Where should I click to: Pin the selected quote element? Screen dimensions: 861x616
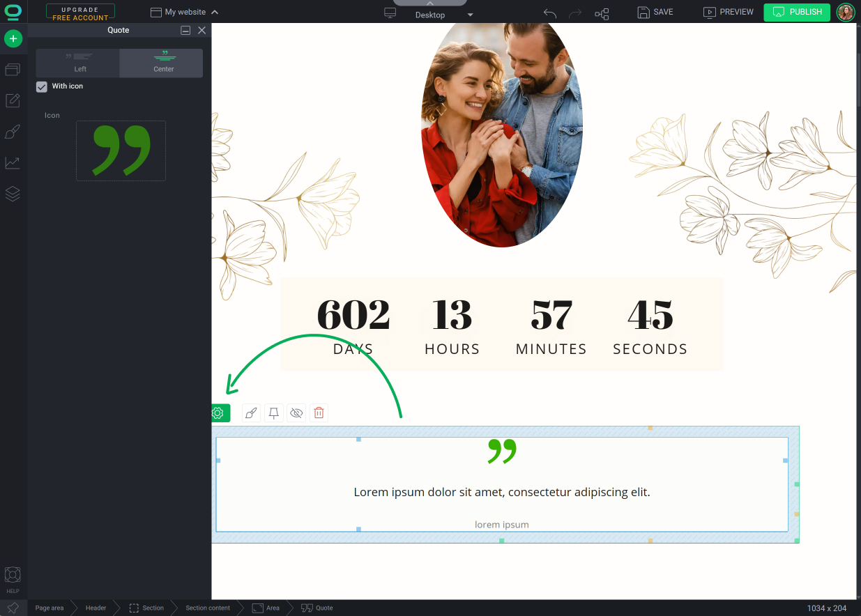click(x=274, y=413)
